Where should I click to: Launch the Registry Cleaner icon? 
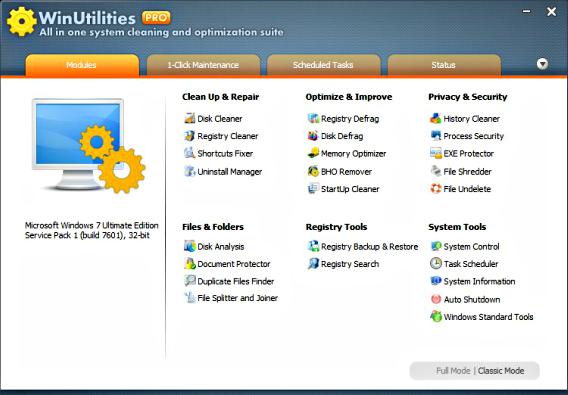click(189, 136)
